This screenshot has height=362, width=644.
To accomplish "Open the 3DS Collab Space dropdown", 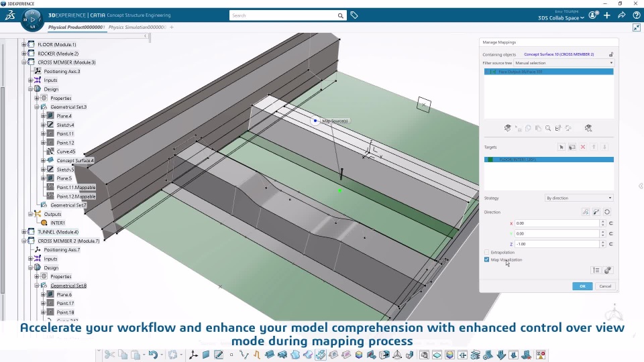I will coord(561,18).
